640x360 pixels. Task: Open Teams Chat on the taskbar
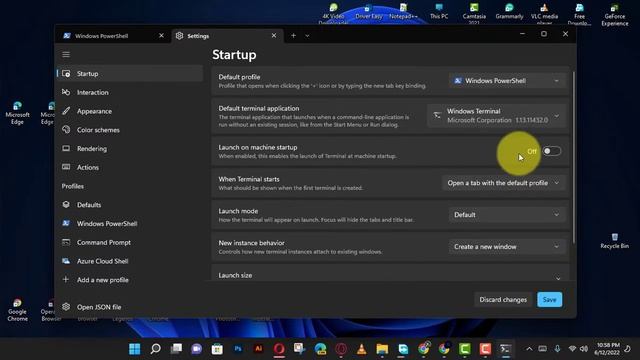[197, 349]
